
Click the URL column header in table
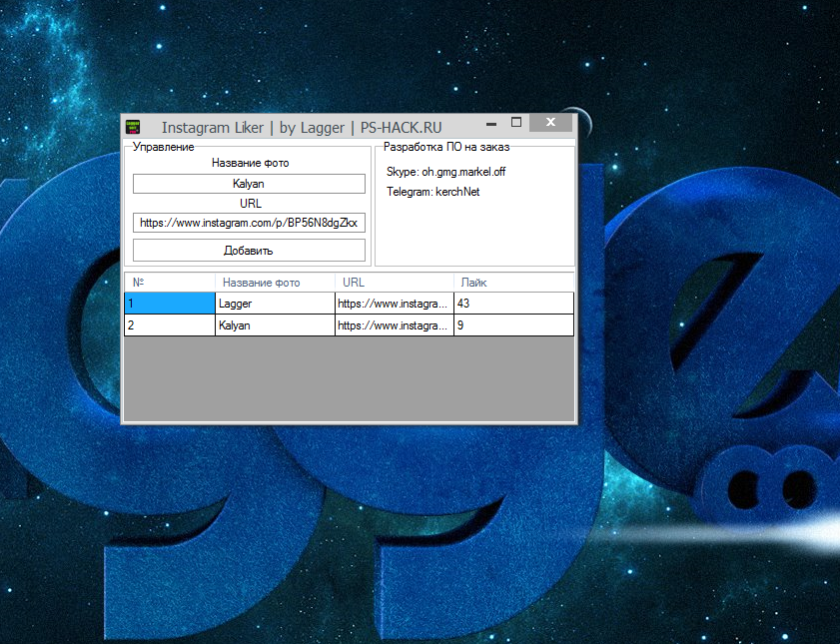pos(395,283)
